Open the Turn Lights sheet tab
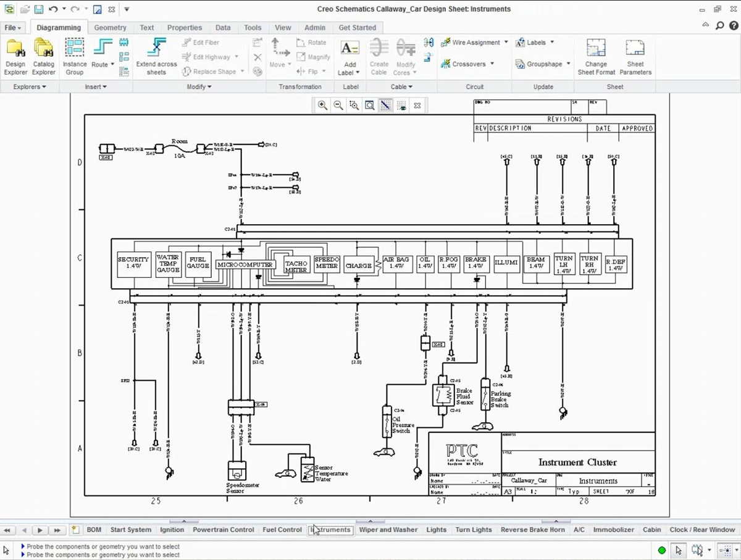 click(474, 530)
